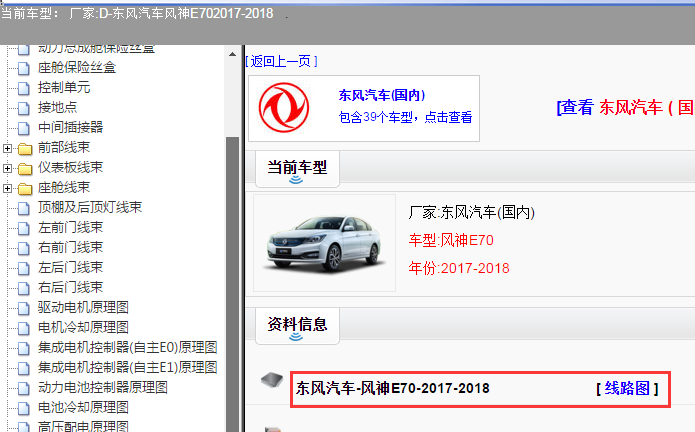Screen dimensions: 695x432
Task: Select 座舱保险丝盒 in the tree
Action: [77, 68]
